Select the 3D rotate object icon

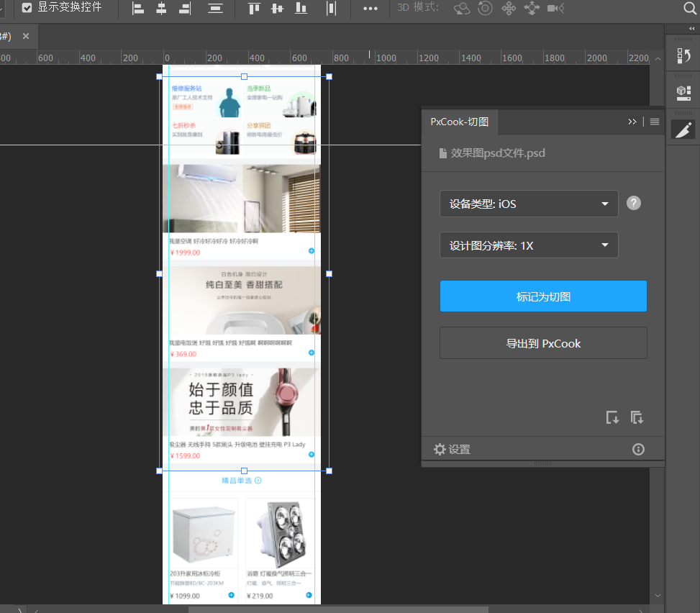pos(462,8)
